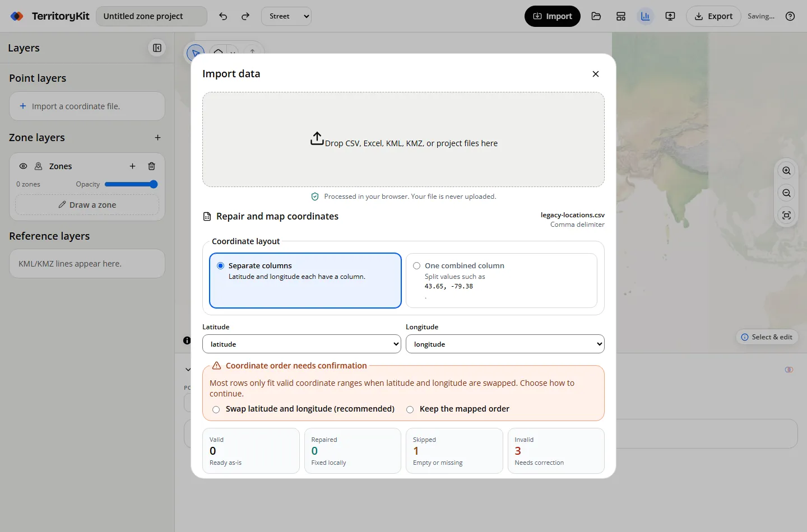
Task: Collapse the Layers sidebar panel
Action: click(157, 48)
